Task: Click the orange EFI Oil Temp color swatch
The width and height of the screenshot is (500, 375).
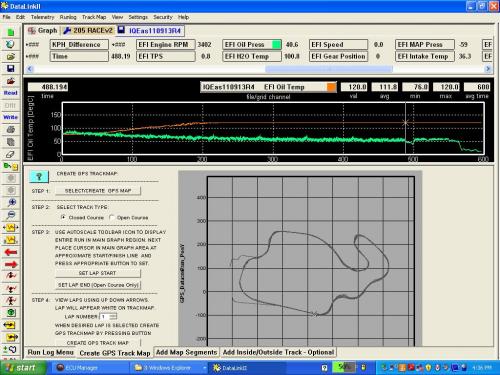Action: (331, 87)
